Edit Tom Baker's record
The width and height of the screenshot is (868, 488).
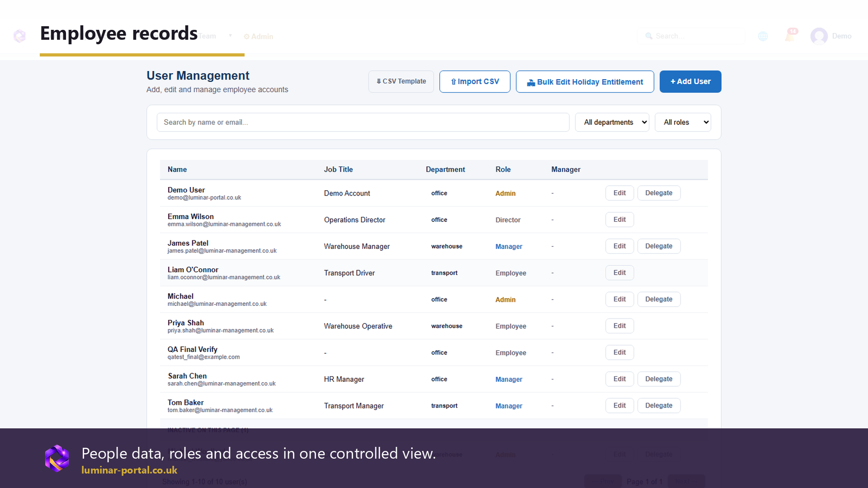(619, 406)
